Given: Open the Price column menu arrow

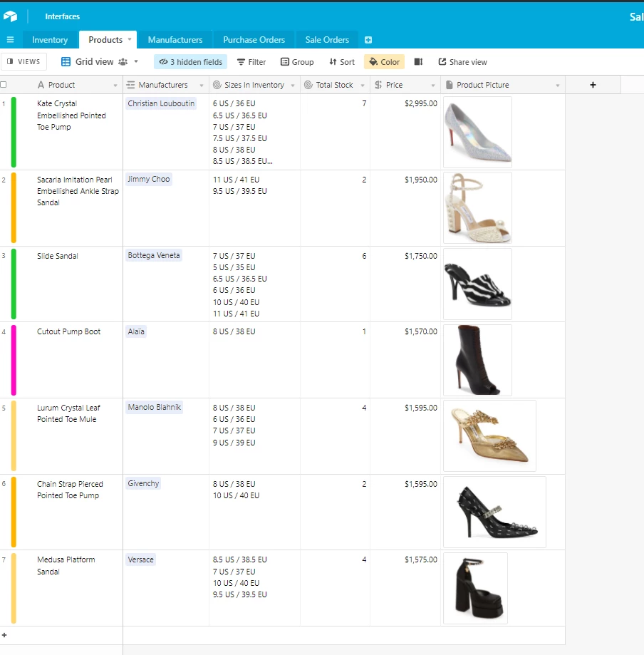Looking at the screenshot, I should coord(433,86).
